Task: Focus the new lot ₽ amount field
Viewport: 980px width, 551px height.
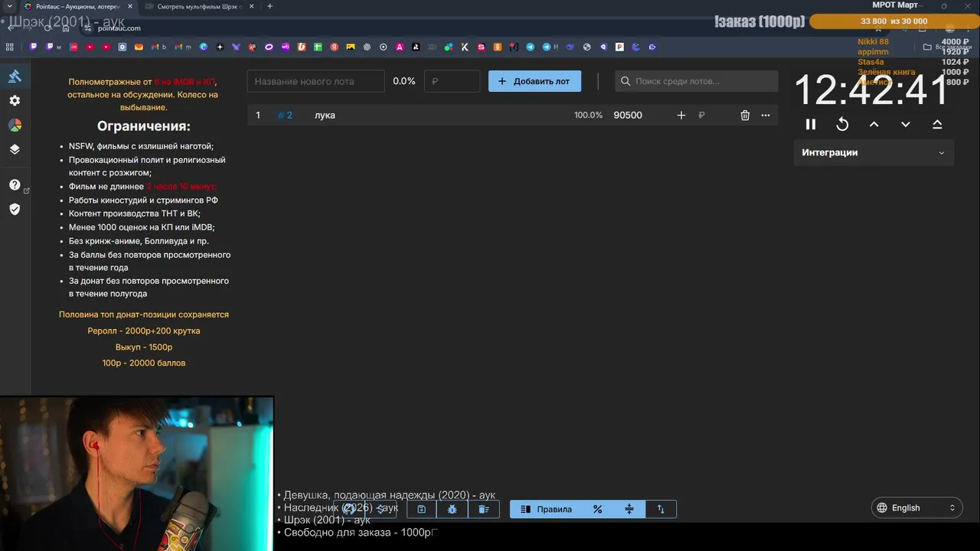Action: coord(452,81)
